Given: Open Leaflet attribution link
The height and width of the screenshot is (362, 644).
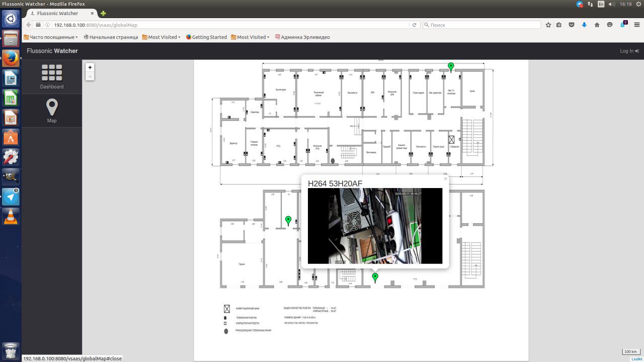Looking at the screenshot, I should tap(636, 359).
